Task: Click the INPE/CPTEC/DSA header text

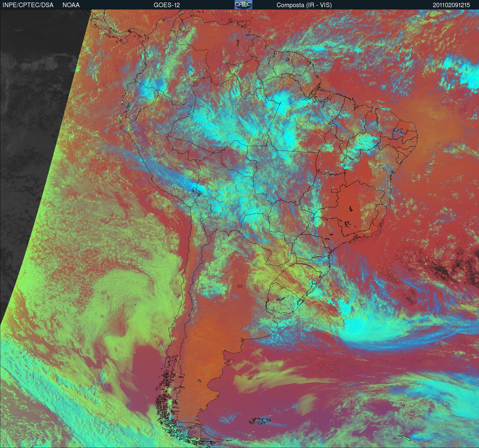Action: (x=28, y=5)
